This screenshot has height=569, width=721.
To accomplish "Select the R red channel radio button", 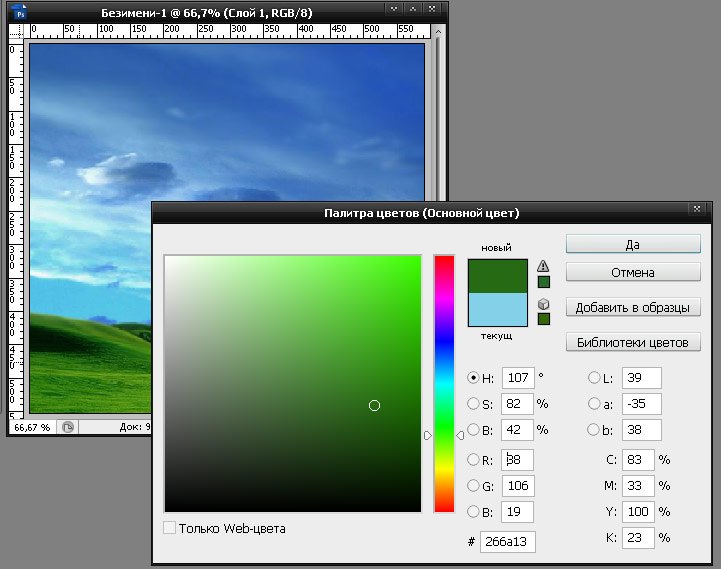I will 474,459.
